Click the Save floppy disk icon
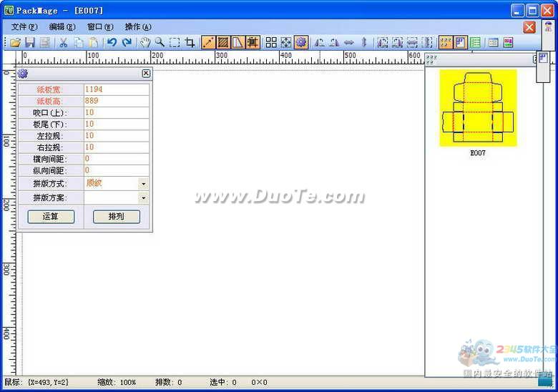 pos(30,43)
